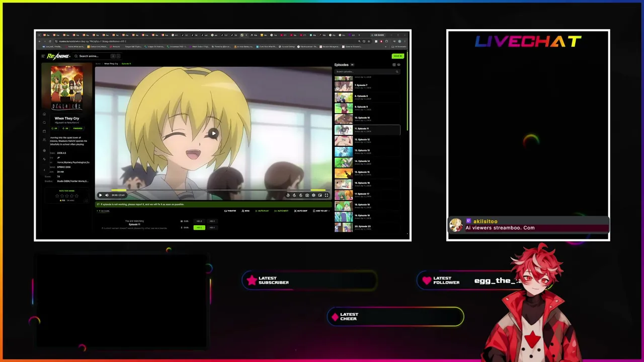644x362 pixels.
Task: Go to Home in the left sidebar
Action: 44,114
